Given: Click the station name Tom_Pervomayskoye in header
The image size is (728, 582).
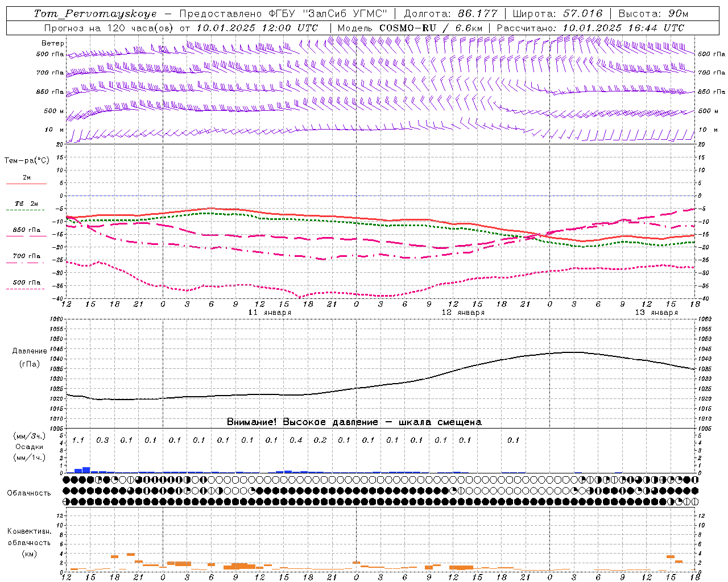Looking at the screenshot, I should [x=95, y=14].
